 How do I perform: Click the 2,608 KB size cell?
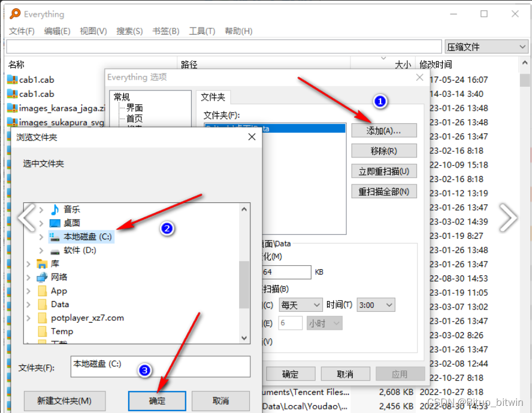point(396,392)
